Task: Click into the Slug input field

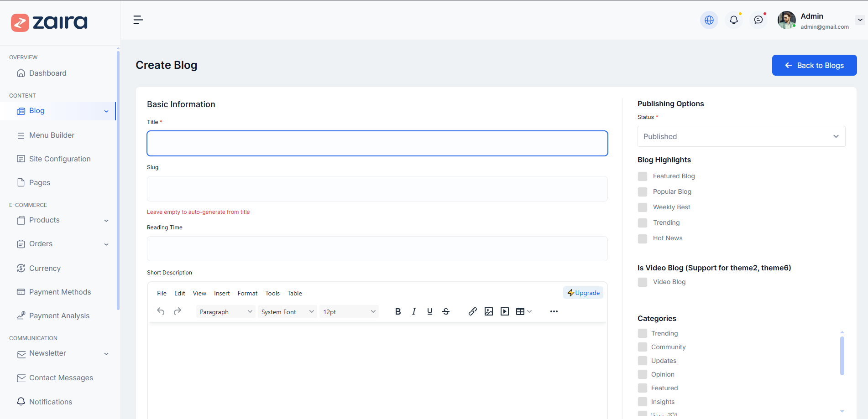Action: [x=377, y=189]
